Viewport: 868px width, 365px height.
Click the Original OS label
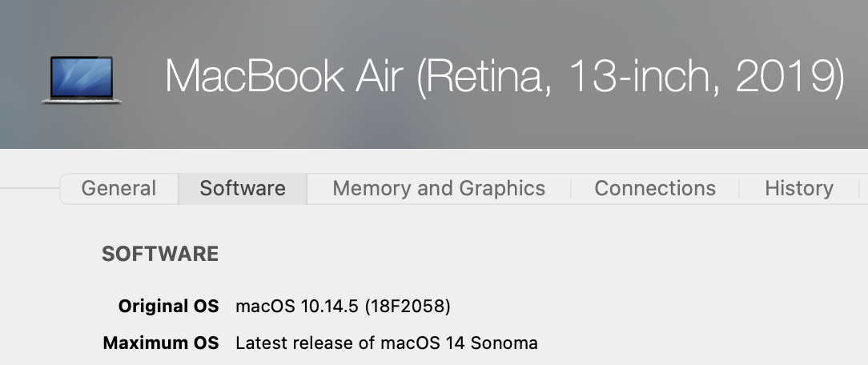click(168, 306)
